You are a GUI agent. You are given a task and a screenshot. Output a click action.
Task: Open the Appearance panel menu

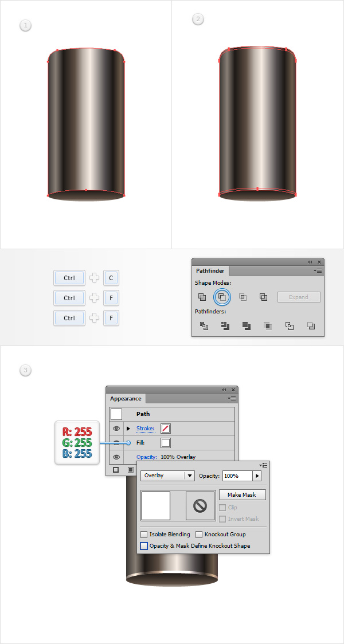pos(232,398)
